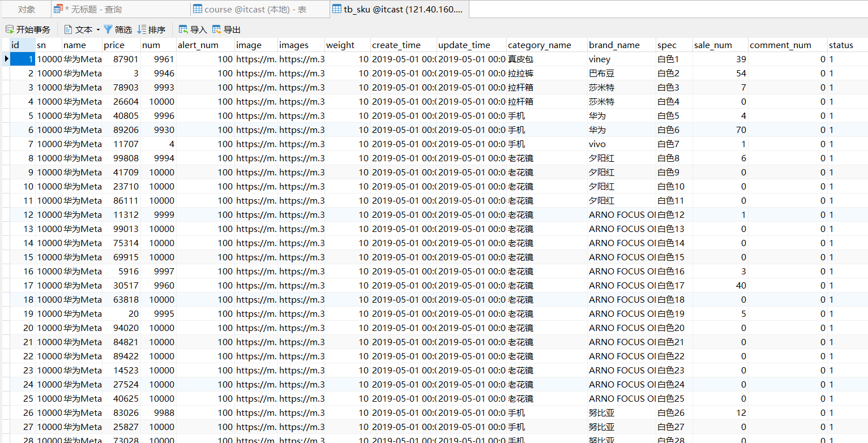Select the sale_num cell 70
Viewport: 868px width, 443px height.
721,130
